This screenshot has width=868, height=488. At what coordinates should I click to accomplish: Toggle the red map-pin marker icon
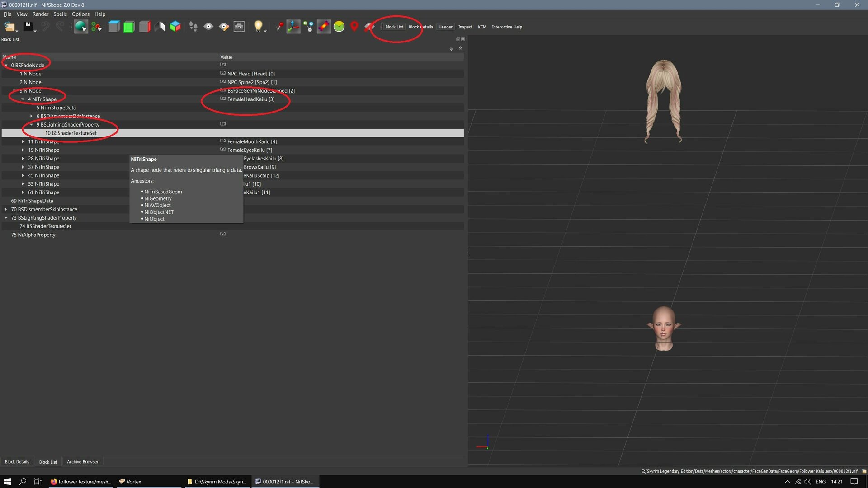tap(354, 27)
